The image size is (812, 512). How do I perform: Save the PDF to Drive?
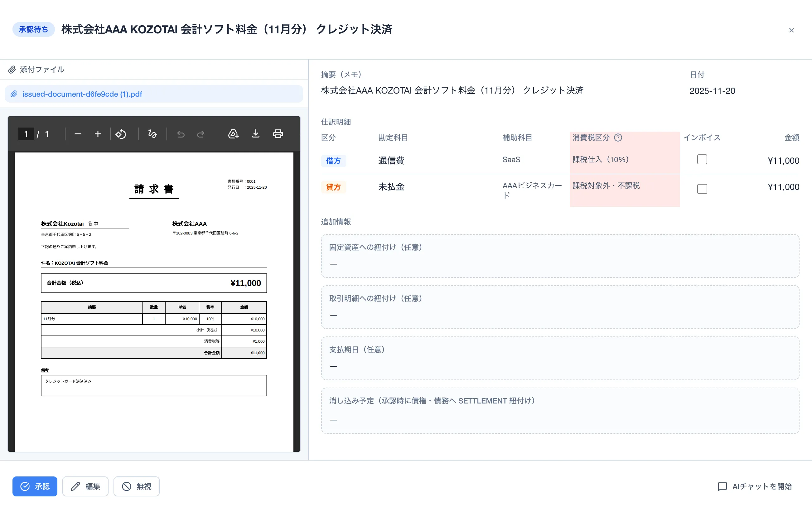pos(233,134)
